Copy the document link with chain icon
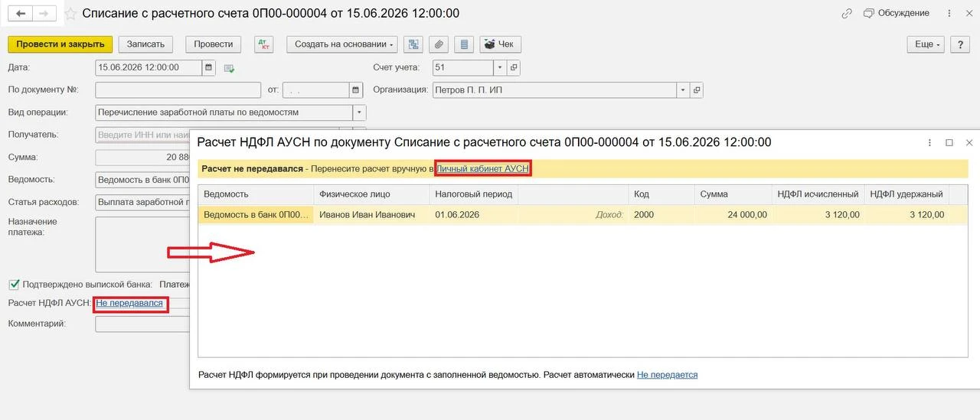Viewport: 980px width, 420px height. [846, 14]
